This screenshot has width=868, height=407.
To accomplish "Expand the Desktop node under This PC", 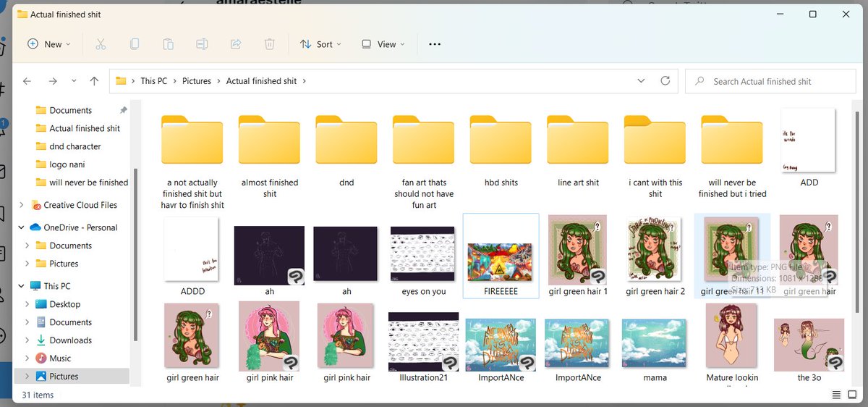I will (27, 304).
